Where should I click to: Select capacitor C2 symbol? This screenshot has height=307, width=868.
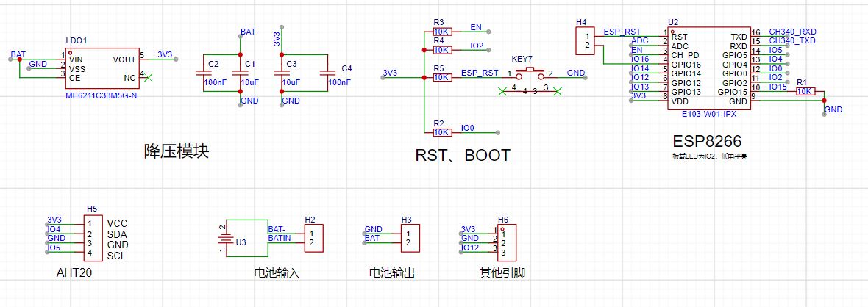203,73
